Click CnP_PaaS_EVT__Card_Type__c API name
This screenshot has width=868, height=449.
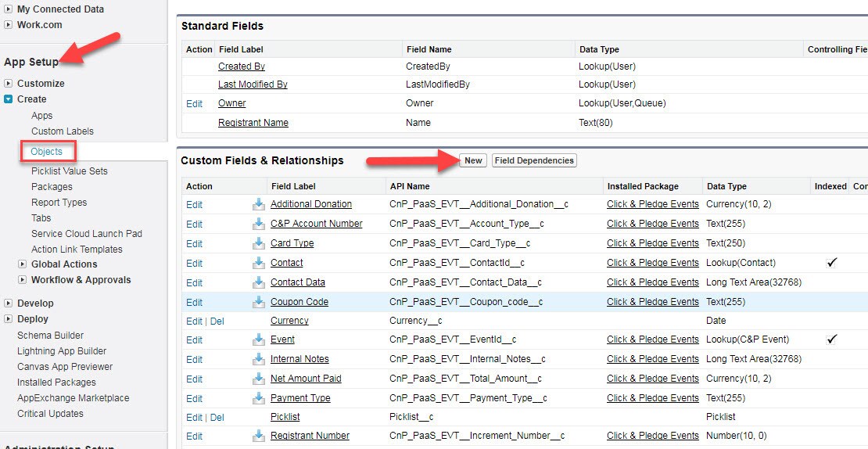pyautogui.click(x=460, y=243)
